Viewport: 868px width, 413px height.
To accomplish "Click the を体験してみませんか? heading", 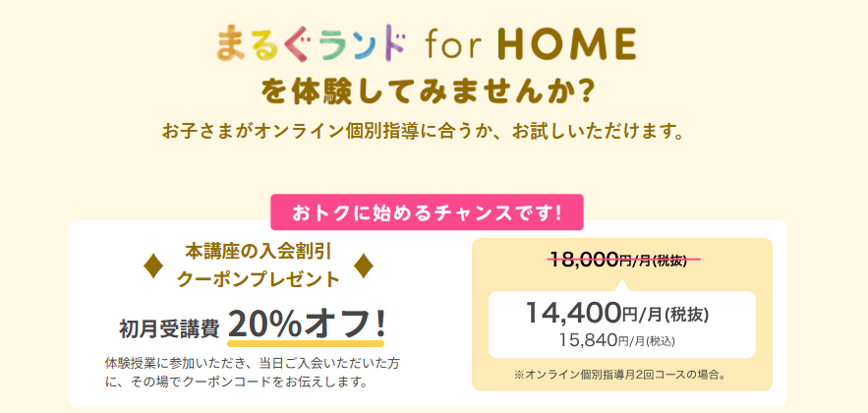I will coord(427,92).
